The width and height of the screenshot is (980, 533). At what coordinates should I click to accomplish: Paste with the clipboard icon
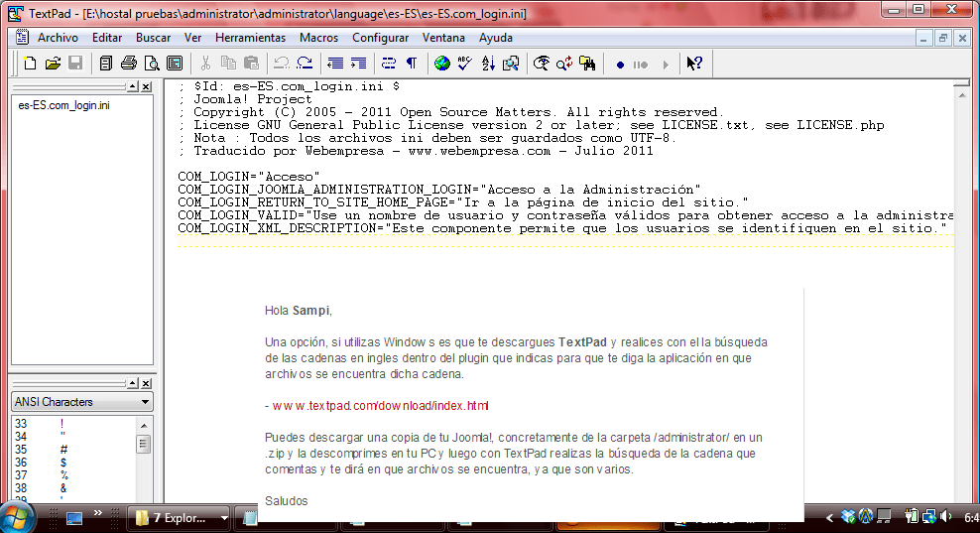pyautogui.click(x=251, y=64)
